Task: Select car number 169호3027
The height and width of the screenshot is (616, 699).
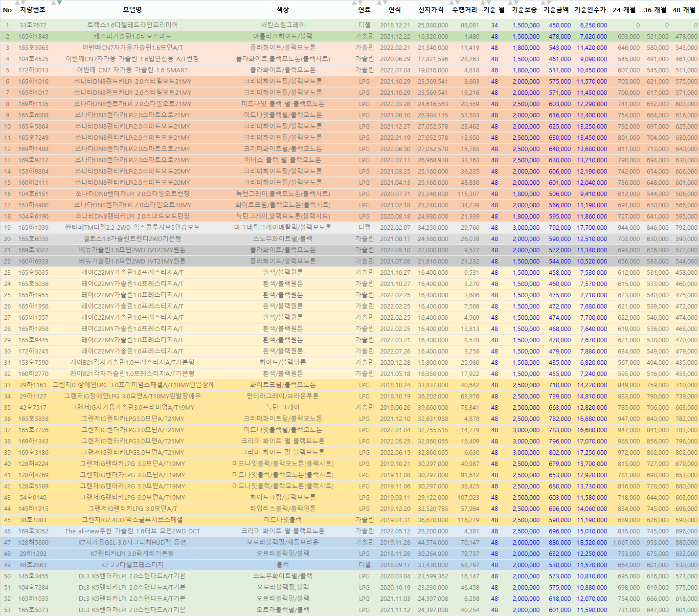Action: 33,250
